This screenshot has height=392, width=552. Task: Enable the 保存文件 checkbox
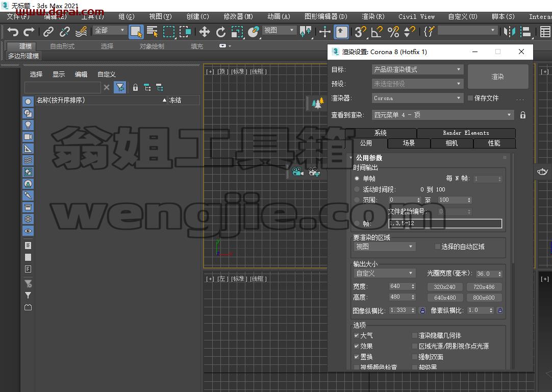[470, 98]
